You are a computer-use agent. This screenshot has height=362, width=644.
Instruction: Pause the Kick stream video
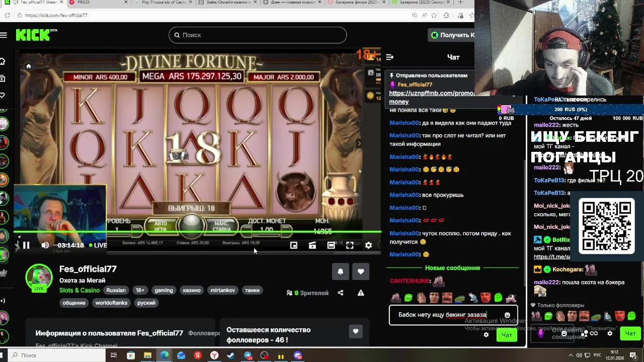click(x=26, y=245)
